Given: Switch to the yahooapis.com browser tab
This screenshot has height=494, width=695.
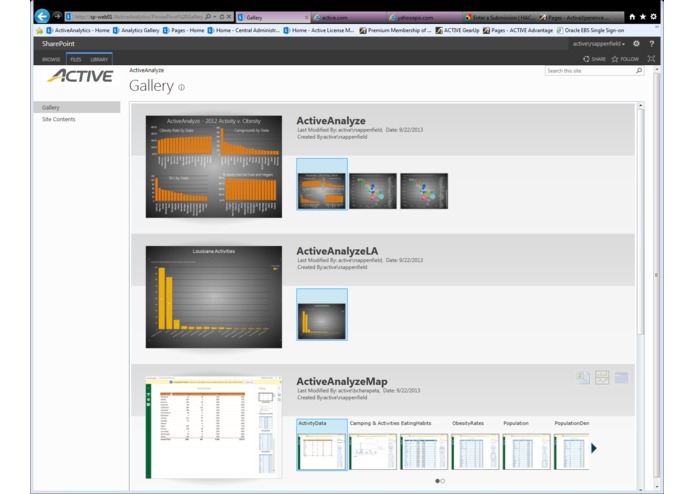Looking at the screenshot, I should pyautogui.click(x=423, y=17).
